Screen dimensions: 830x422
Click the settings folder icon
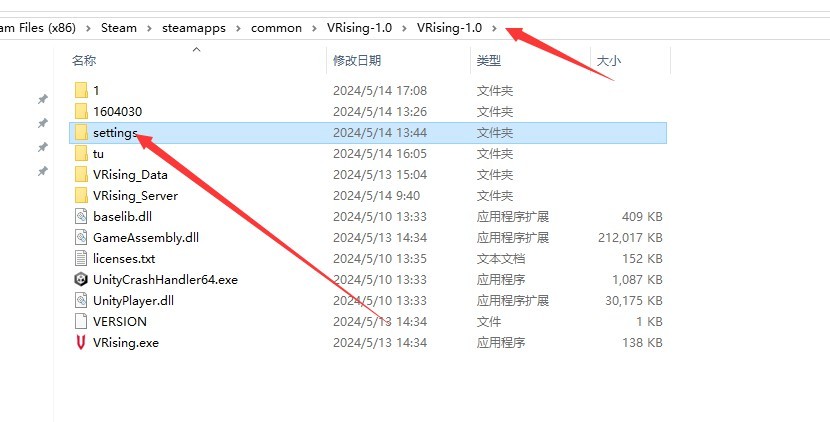81,133
